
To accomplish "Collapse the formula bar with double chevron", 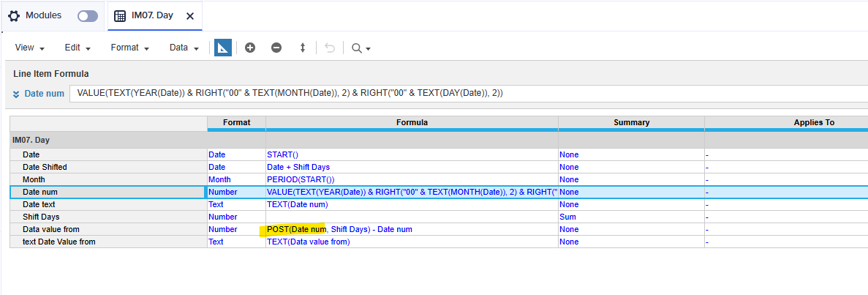I will (16, 94).
